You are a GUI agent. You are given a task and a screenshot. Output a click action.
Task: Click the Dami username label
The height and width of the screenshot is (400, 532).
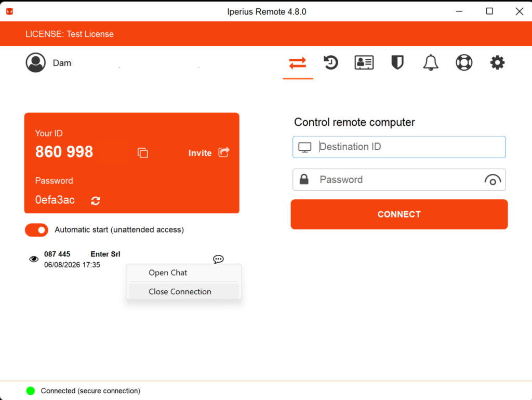(62, 63)
